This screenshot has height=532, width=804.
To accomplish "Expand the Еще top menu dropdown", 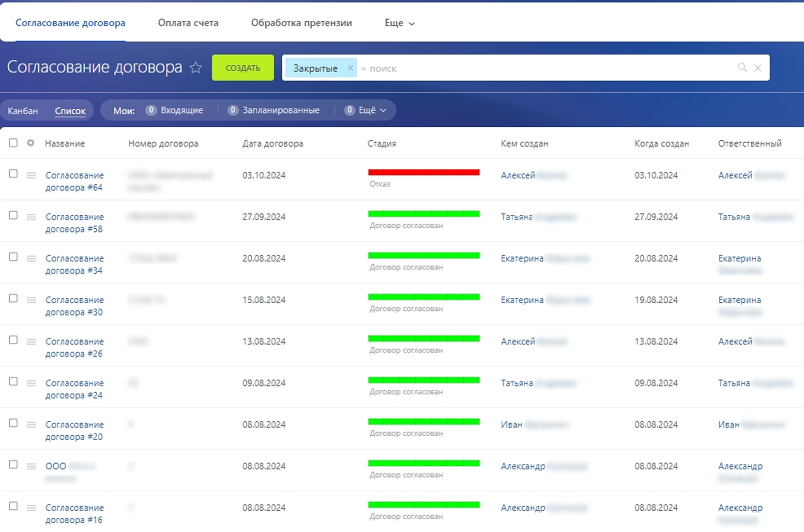I will 400,23.
